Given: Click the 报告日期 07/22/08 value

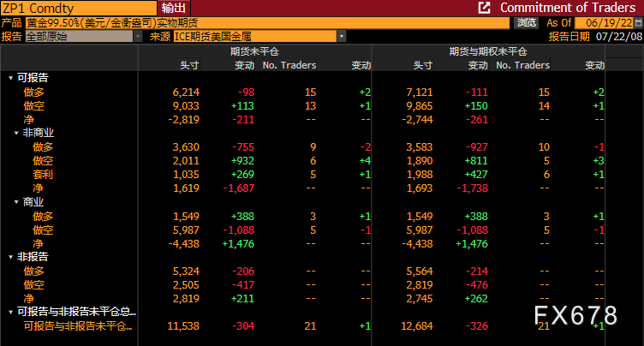Looking at the screenshot, I should [619, 37].
